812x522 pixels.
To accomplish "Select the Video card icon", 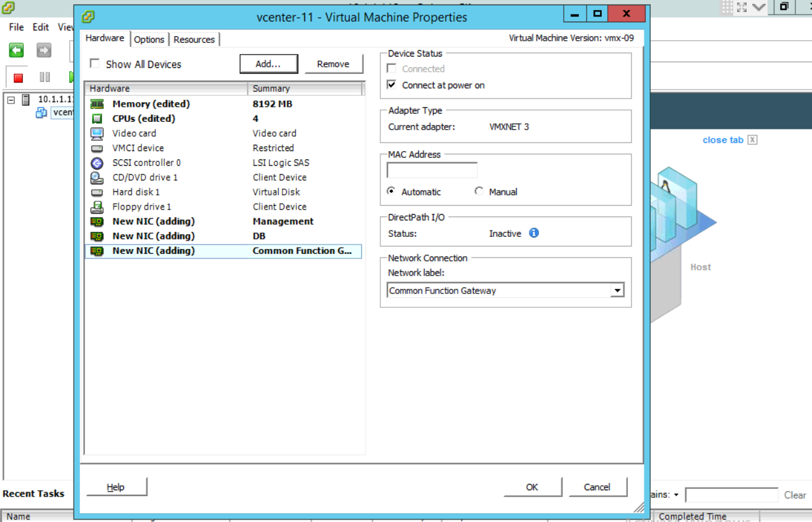I will [x=97, y=133].
